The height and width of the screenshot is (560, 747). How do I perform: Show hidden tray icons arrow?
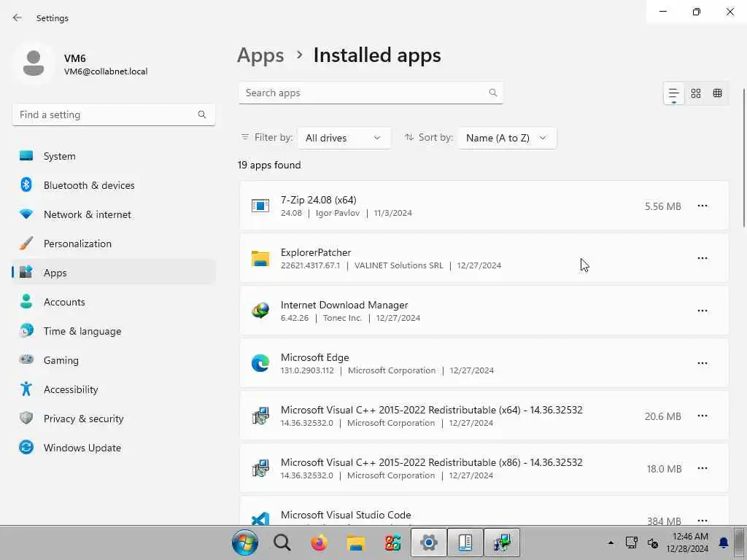coord(611,542)
